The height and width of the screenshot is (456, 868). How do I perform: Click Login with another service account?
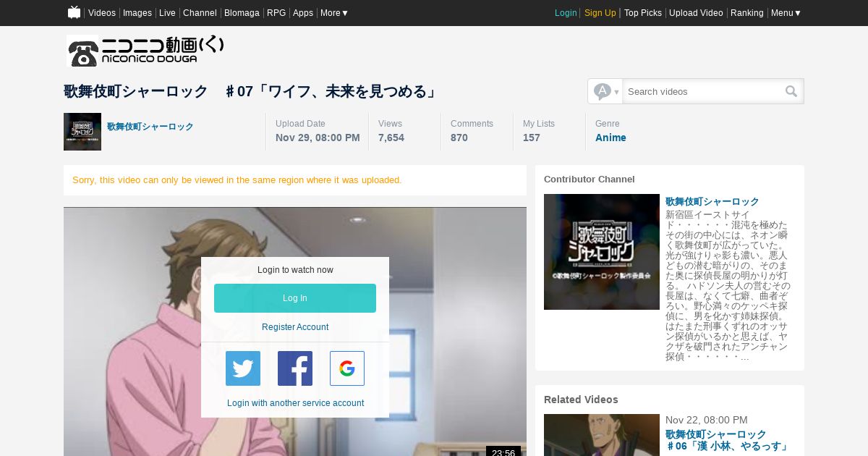click(295, 403)
